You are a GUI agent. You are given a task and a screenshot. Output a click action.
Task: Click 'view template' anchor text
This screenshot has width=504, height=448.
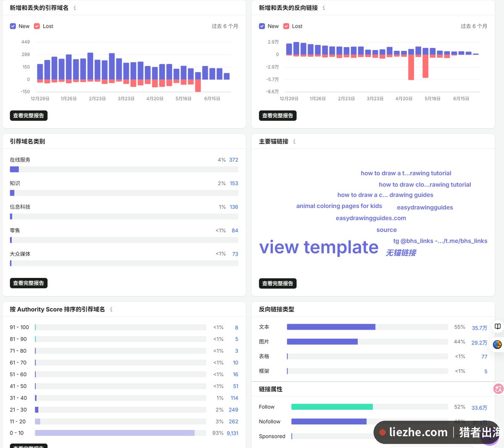(319, 247)
